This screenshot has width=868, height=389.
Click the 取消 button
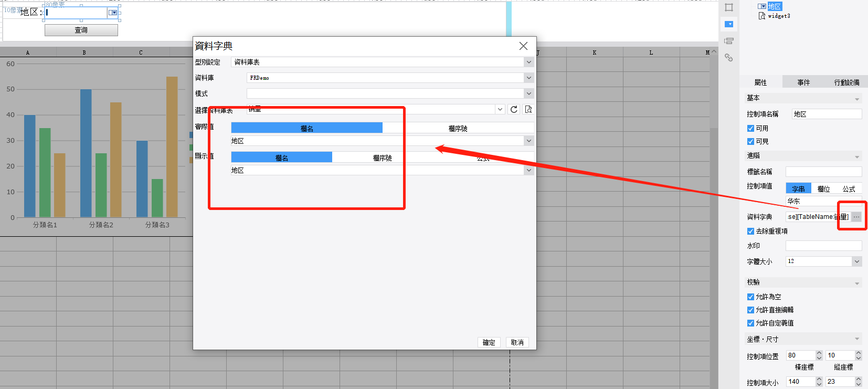pos(517,342)
